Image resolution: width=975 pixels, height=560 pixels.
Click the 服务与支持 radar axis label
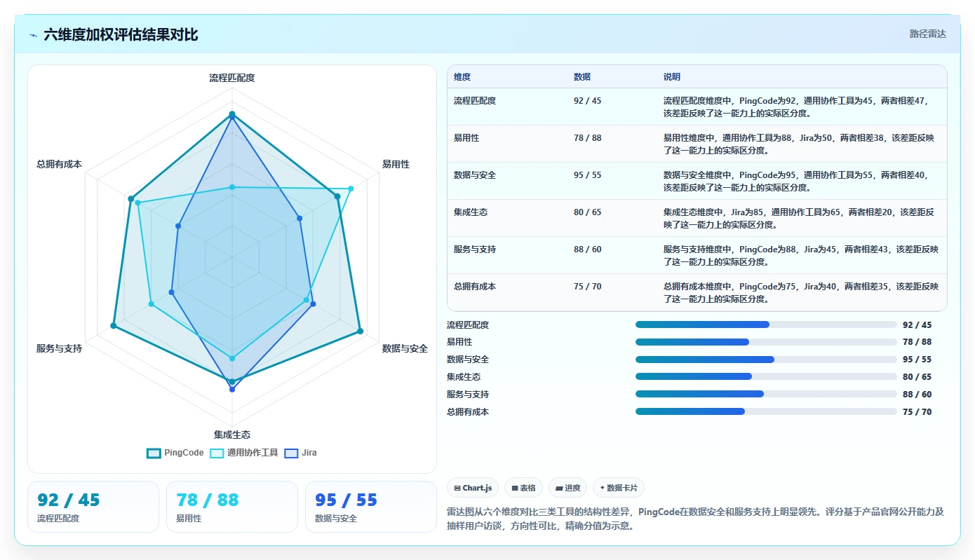click(60, 348)
